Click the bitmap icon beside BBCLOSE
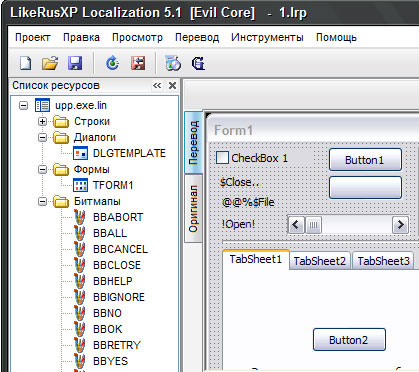This screenshot has width=419, height=372. pos(79,265)
